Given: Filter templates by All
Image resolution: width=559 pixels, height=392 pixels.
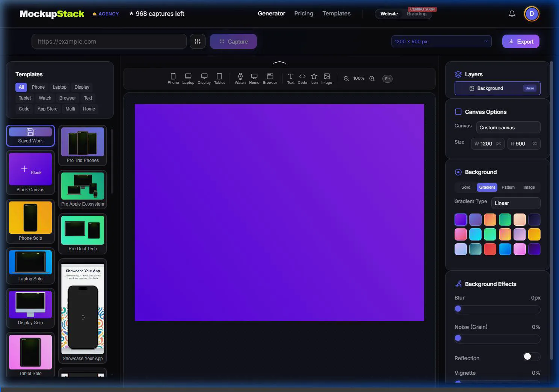Looking at the screenshot, I should pos(21,87).
